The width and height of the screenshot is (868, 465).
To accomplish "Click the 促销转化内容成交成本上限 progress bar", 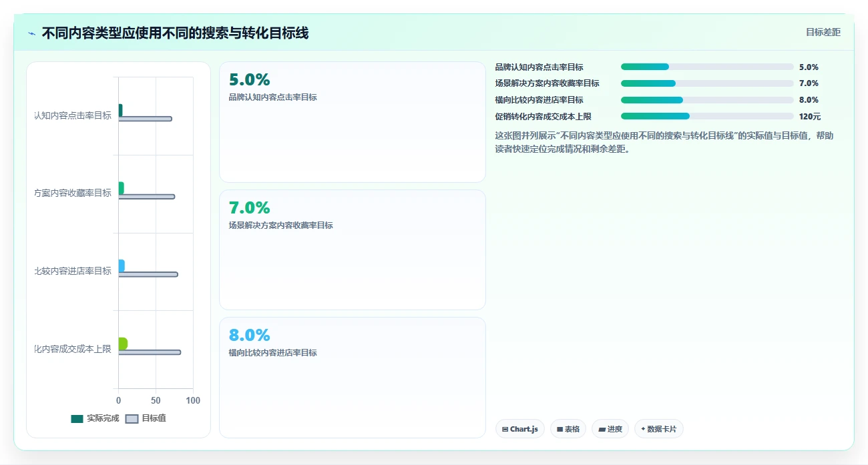I will [x=707, y=116].
